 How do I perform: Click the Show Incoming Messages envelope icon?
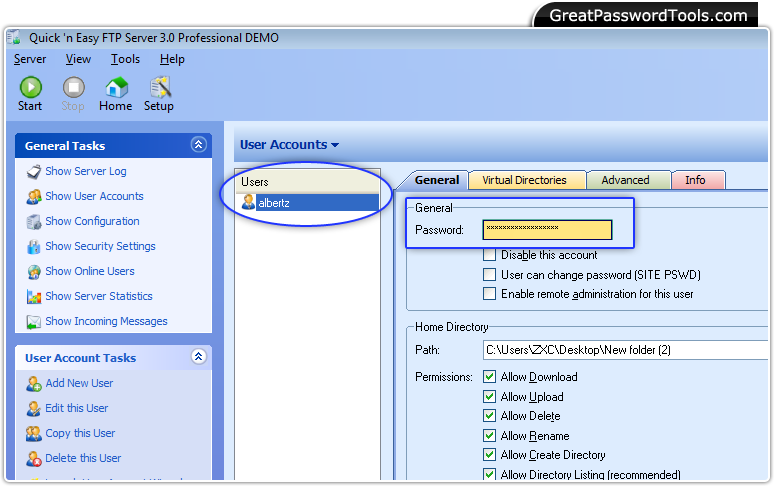(34, 322)
